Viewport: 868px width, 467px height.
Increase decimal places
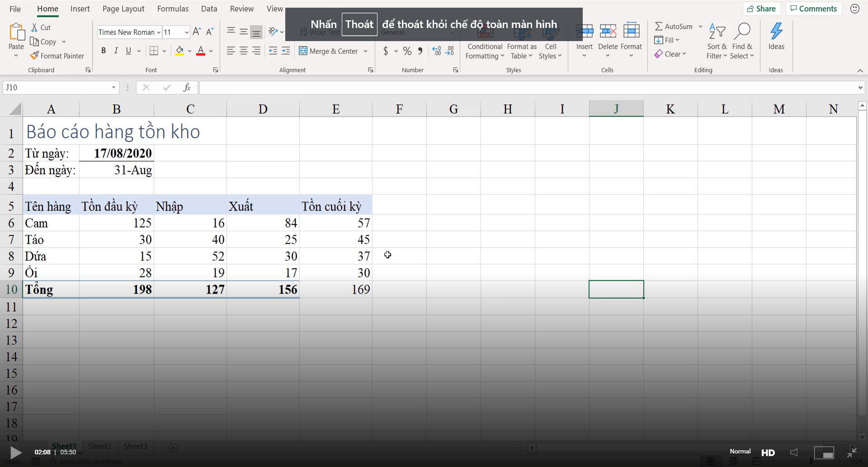coord(437,51)
